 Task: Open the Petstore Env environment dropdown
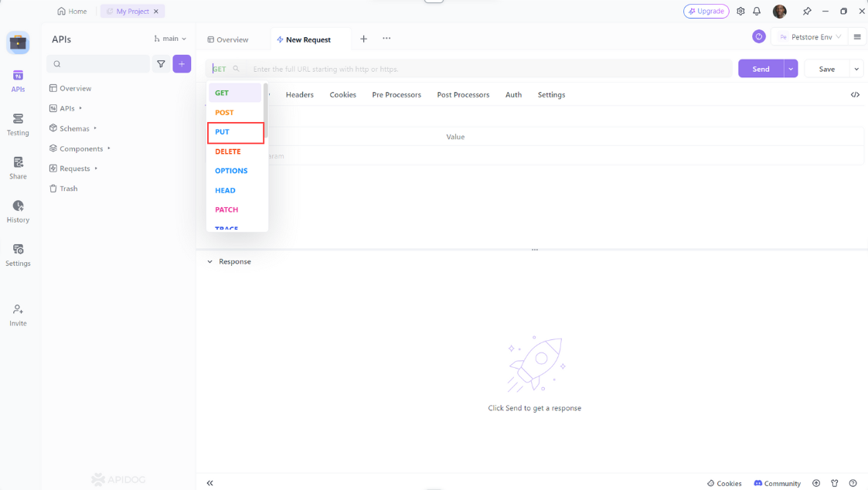tap(810, 37)
